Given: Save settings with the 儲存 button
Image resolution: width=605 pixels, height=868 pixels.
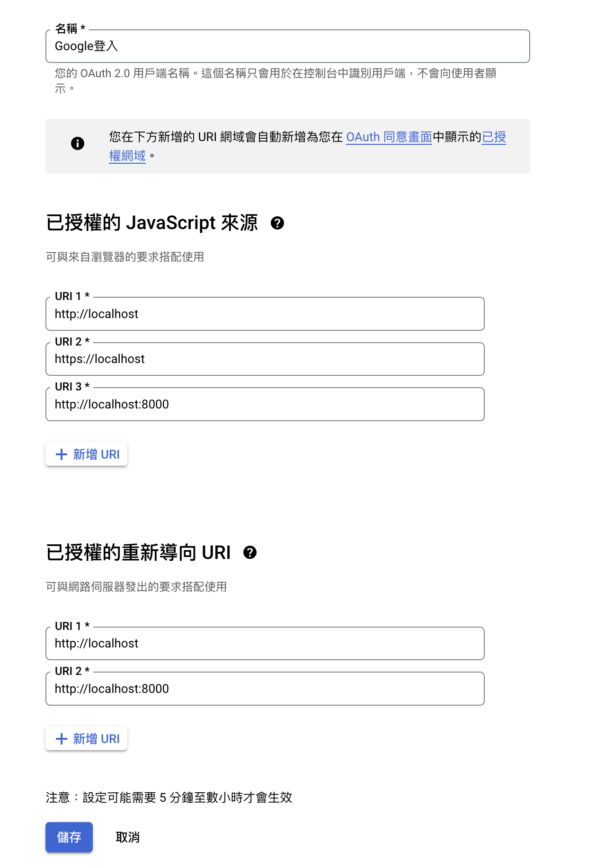Looking at the screenshot, I should (69, 837).
